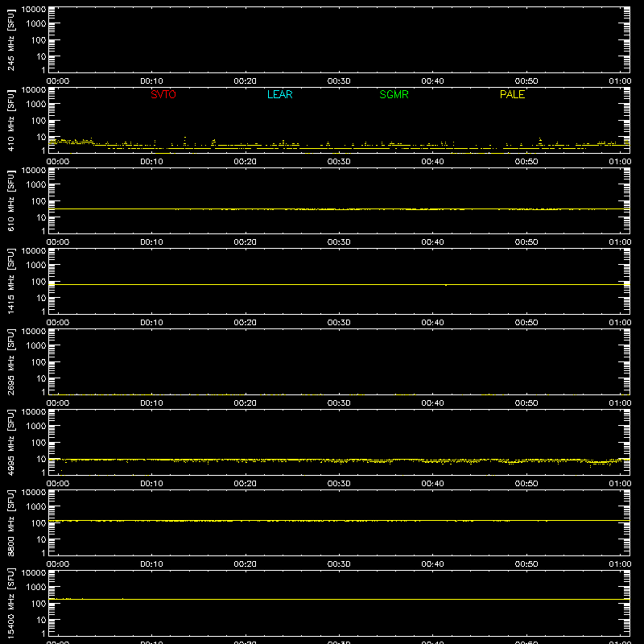
Task: Select the 1415 MHz [SFU] axis title
Action: [x=10, y=281]
